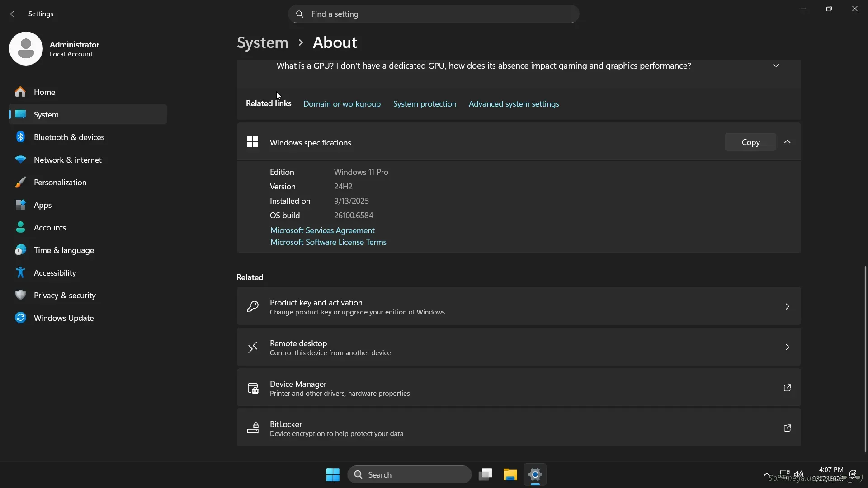Open Product key and activation chevron
Screen dimensions: 868x488
787,306
